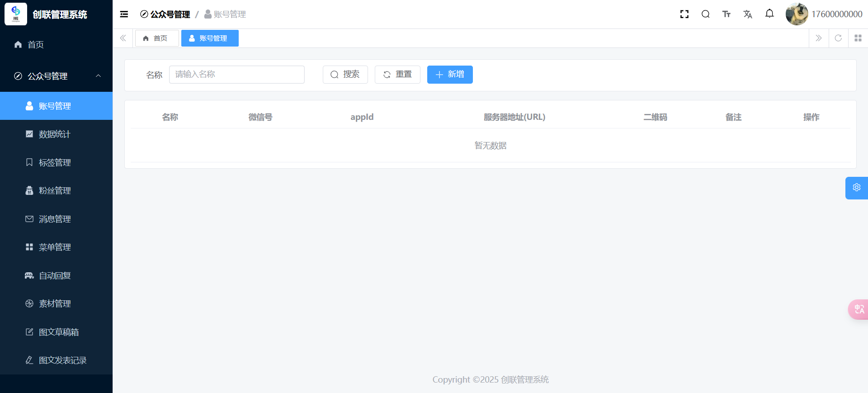The width and height of the screenshot is (868, 393).
Task: Open 粉丝管理 in the sidebar
Action: (x=56, y=191)
